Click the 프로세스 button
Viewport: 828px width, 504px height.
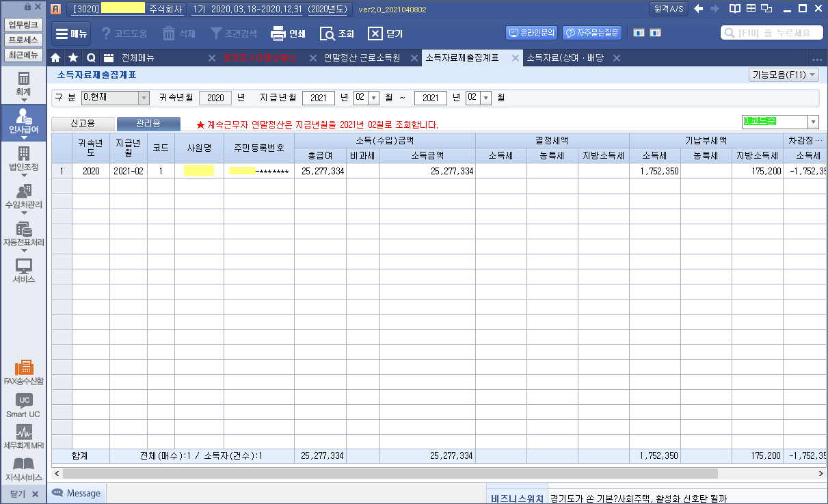tap(23, 40)
